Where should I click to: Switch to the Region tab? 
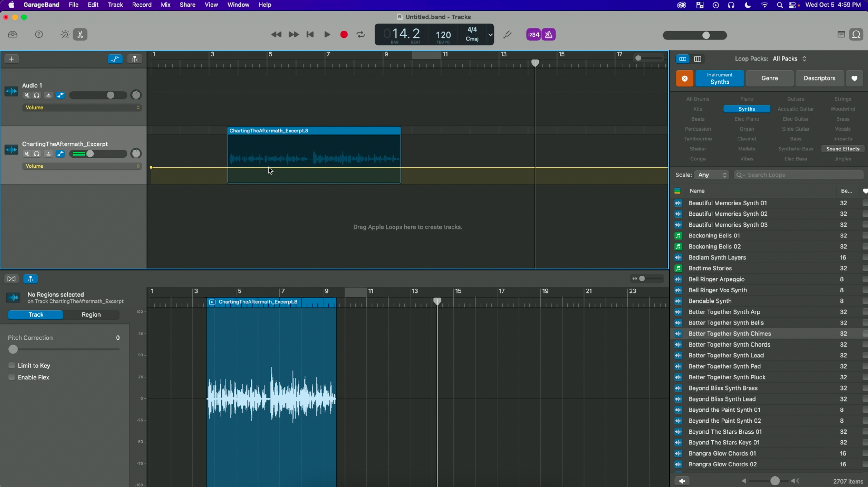(x=91, y=314)
